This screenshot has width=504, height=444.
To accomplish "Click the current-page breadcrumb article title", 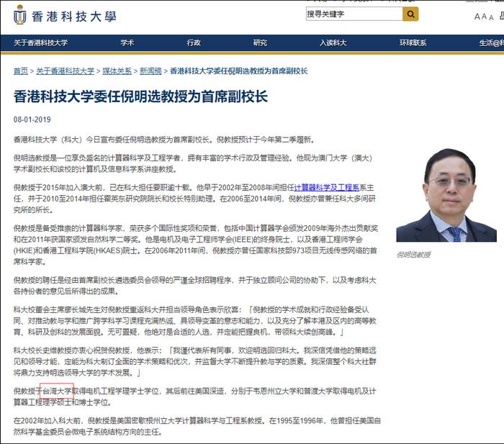I will point(238,71).
